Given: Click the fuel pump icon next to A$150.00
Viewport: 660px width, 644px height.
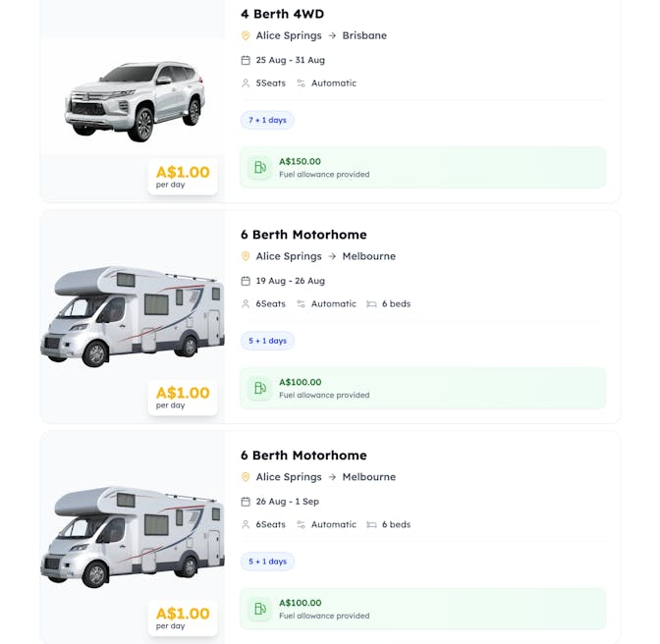Looking at the screenshot, I should point(259,168).
